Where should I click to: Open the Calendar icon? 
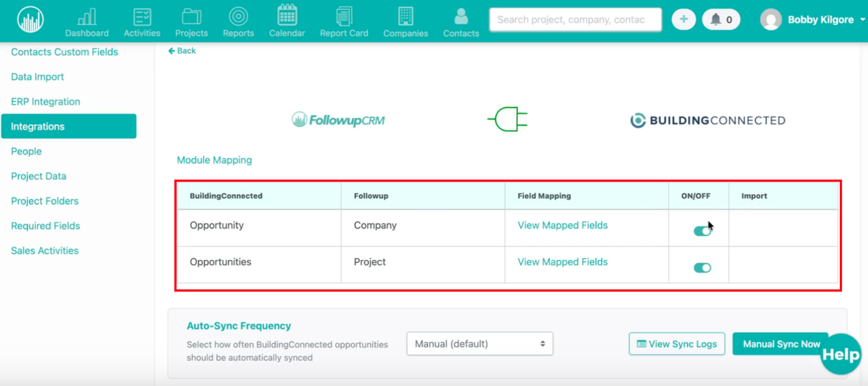[x=287, y=15]
